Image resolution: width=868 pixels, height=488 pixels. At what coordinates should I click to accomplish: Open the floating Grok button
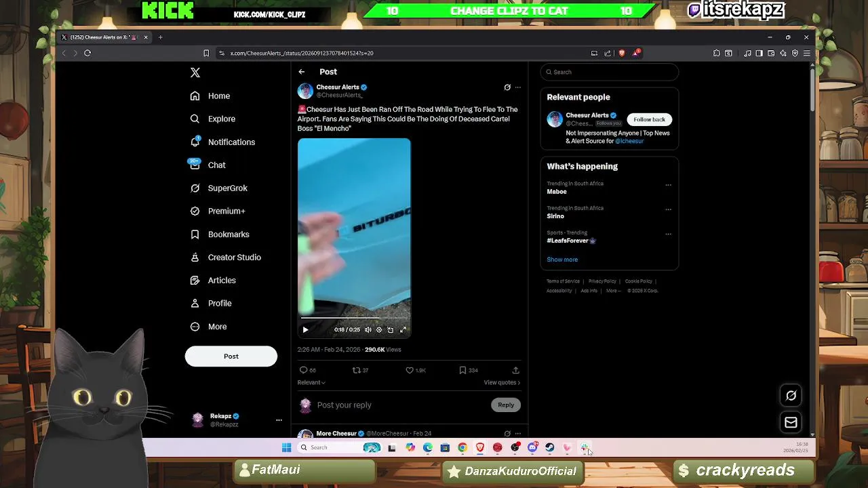(791, 396)
